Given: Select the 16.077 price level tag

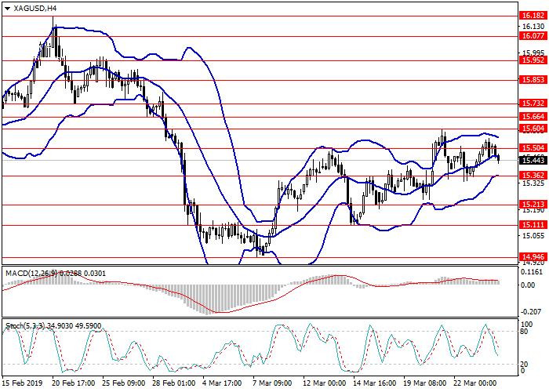Looking at the screenshot, I should pos(533,35).
